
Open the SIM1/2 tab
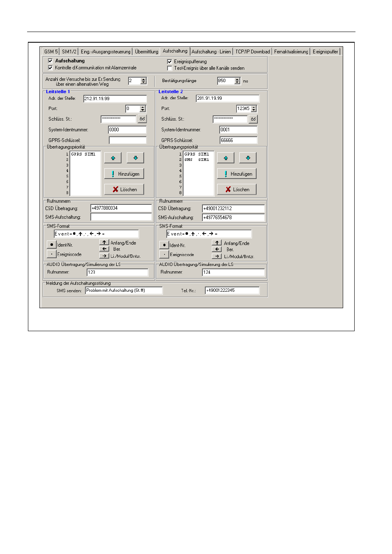pos(69,52)
